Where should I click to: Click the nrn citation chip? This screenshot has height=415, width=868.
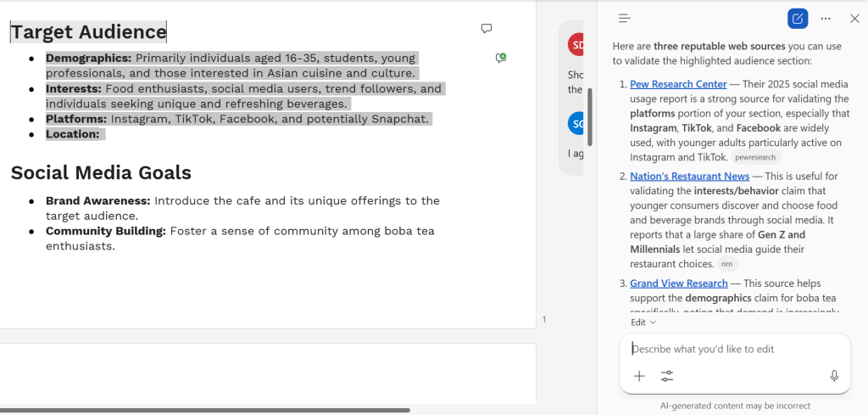727,264
